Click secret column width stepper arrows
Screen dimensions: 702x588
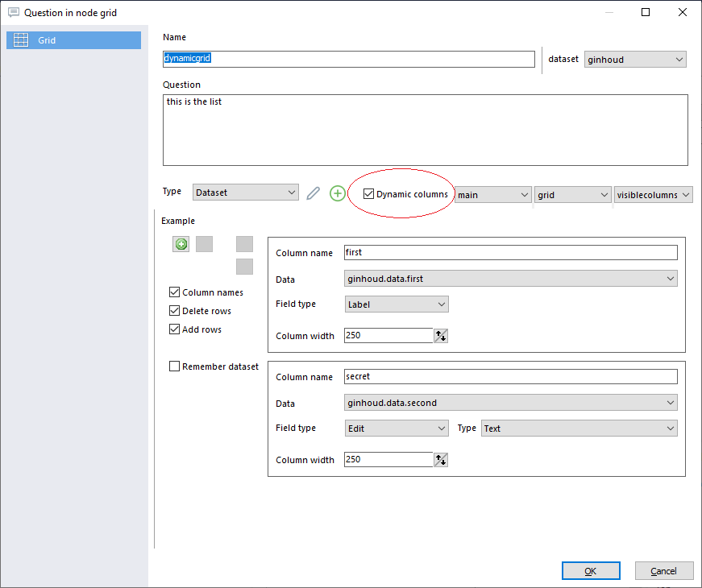pos(441,460)
